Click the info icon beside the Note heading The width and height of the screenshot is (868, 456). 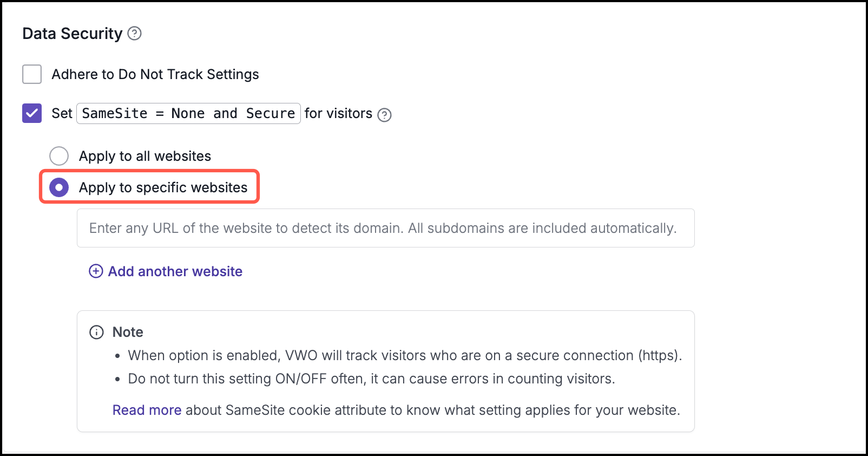pyautogui.click(x=96, y=332)
